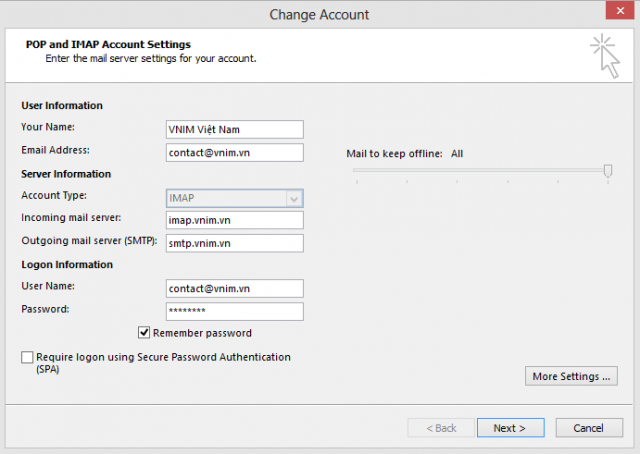Toggle the Remember password checkbox
The width and height of the screenshot is (640, 454).
coord(144,333)
